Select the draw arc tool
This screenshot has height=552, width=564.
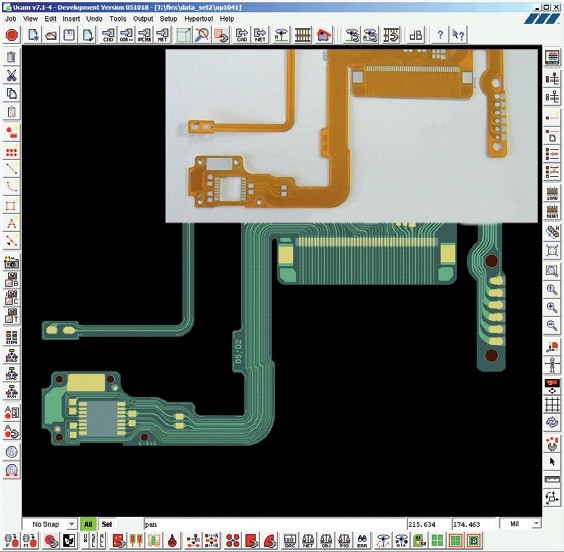(x=12, y=187)
